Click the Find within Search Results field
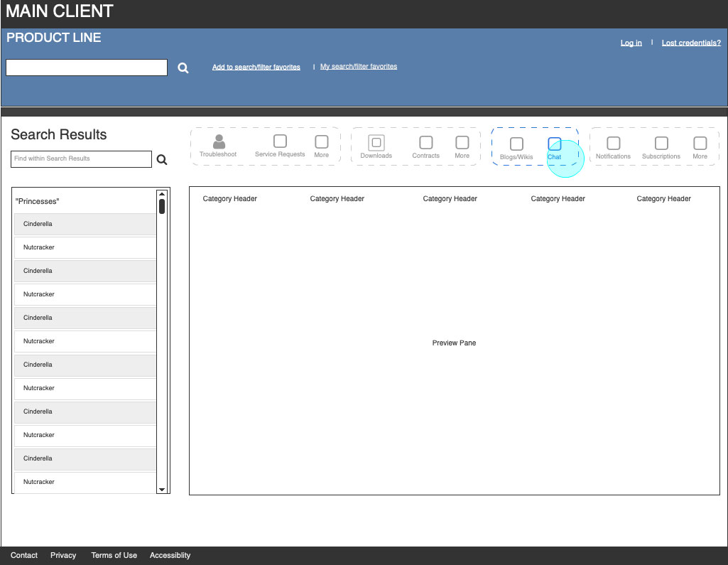 82,158
